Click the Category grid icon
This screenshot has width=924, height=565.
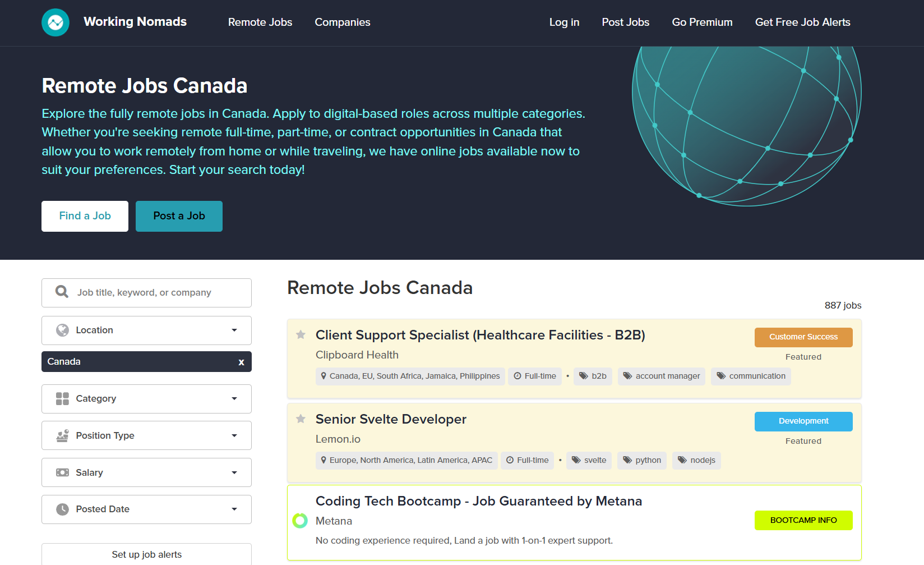click(62, 398)
